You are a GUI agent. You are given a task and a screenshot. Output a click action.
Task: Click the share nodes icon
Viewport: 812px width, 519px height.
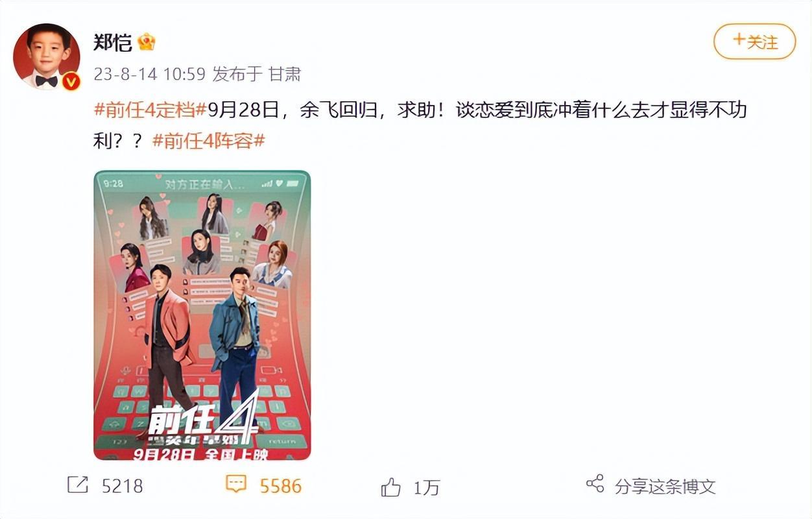595,483
